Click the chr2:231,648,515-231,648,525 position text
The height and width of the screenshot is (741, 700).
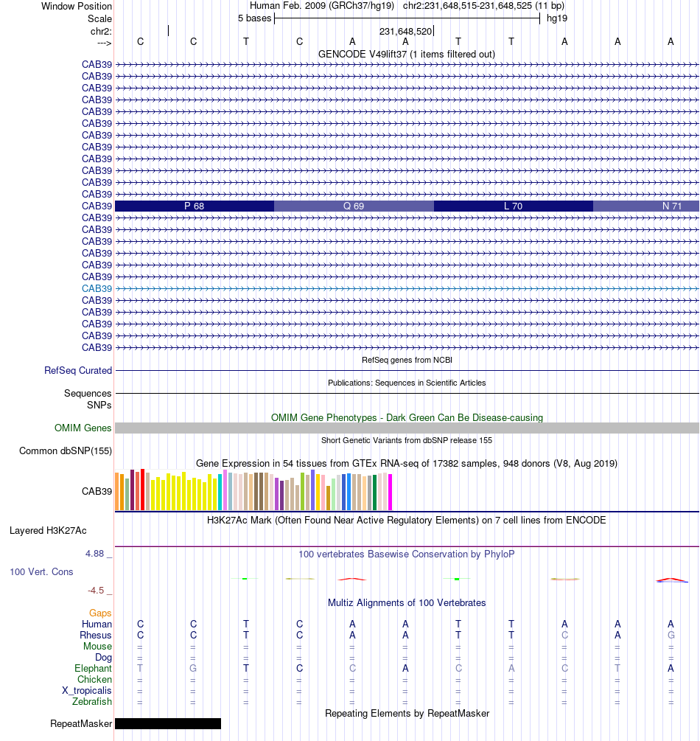click(x=467, y=6)
